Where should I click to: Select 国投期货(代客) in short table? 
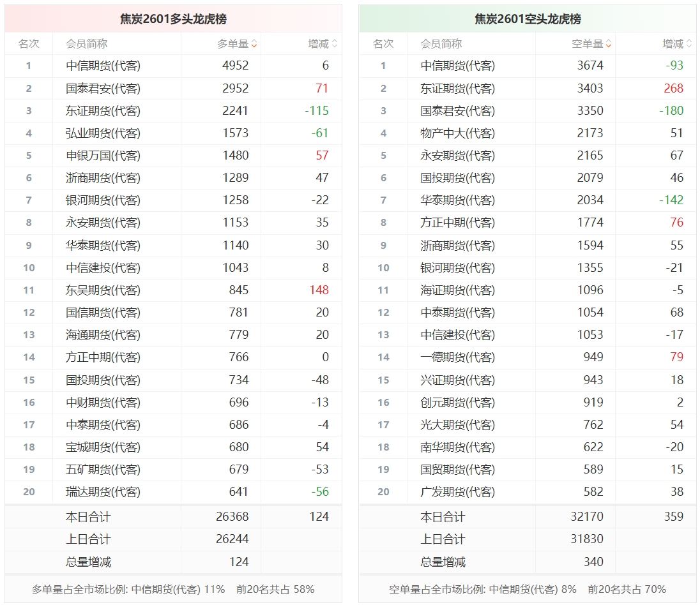click(457, 177)
